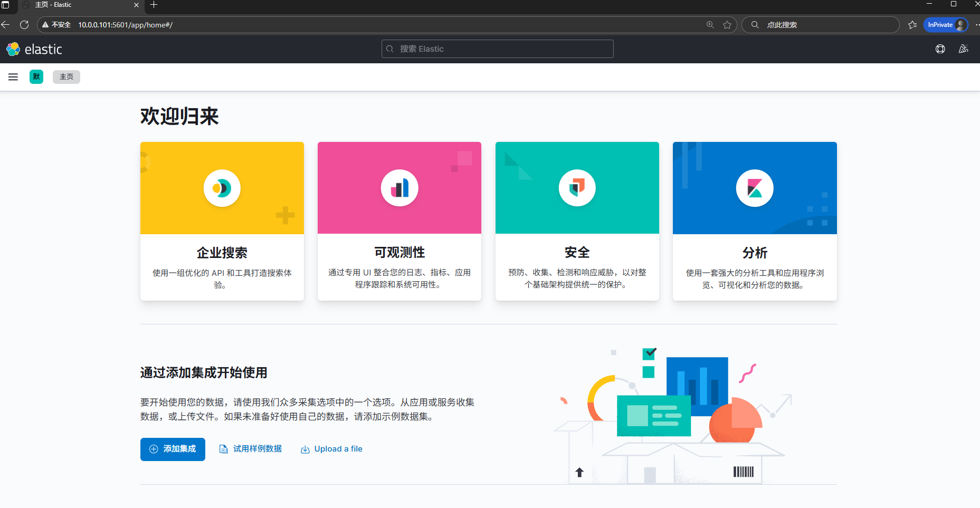
Task: Click the Security shield logo icon
Action: [x=577, y=188]
